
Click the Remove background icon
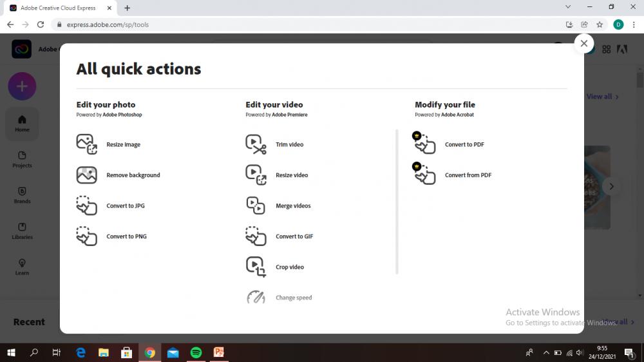click(87, 175)
